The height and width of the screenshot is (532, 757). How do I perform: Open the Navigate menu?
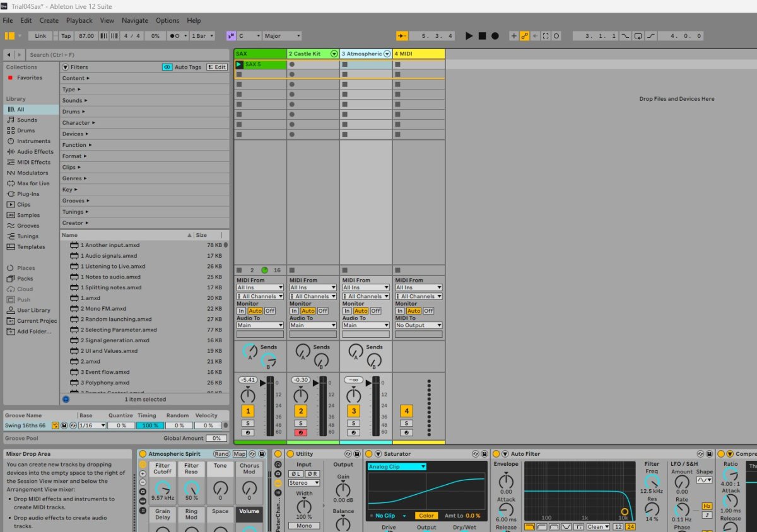point(135,21)
